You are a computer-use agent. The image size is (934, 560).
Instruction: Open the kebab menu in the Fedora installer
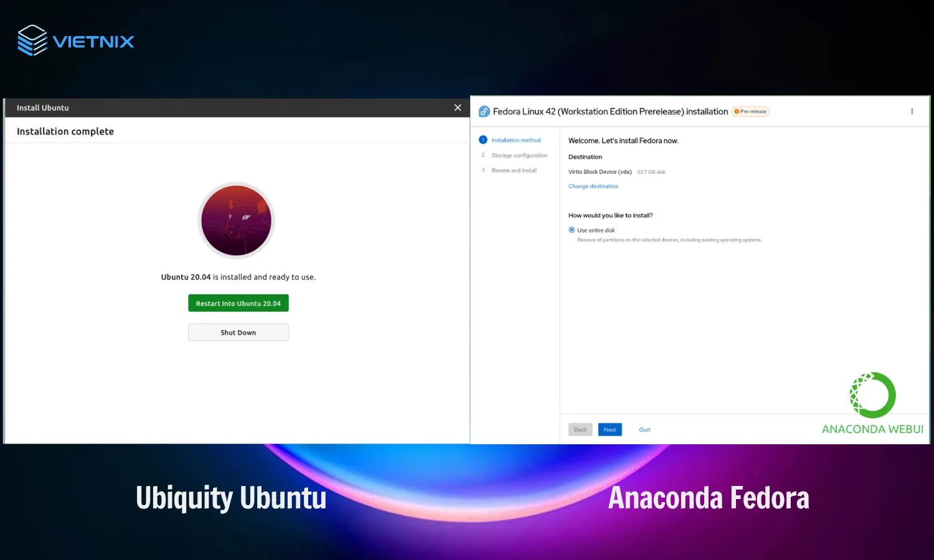[912, 111]
